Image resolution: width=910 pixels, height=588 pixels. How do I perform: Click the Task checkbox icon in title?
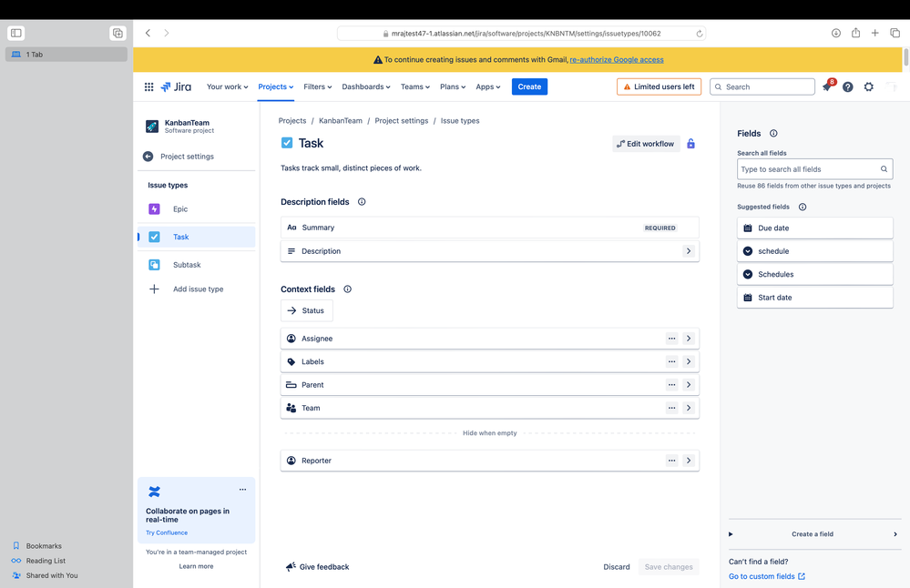pyautogui.click(x=287, y=143)
